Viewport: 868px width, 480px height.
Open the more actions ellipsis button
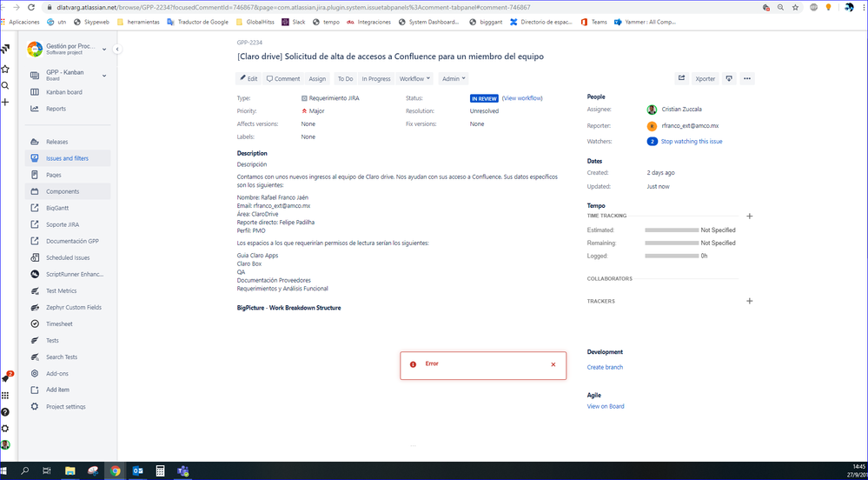[x=747, y=79]
